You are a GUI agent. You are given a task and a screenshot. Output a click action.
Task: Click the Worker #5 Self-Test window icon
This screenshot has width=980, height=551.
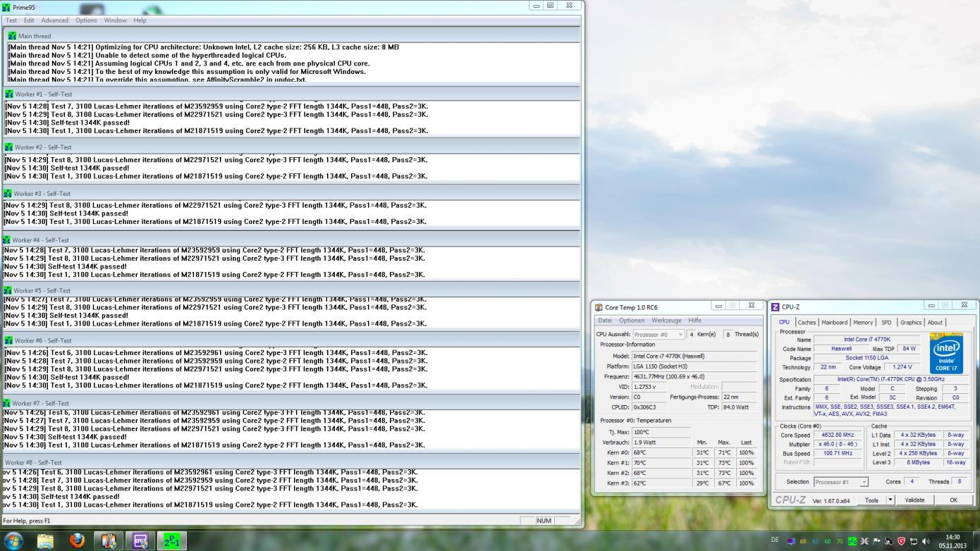click(8, 290)
